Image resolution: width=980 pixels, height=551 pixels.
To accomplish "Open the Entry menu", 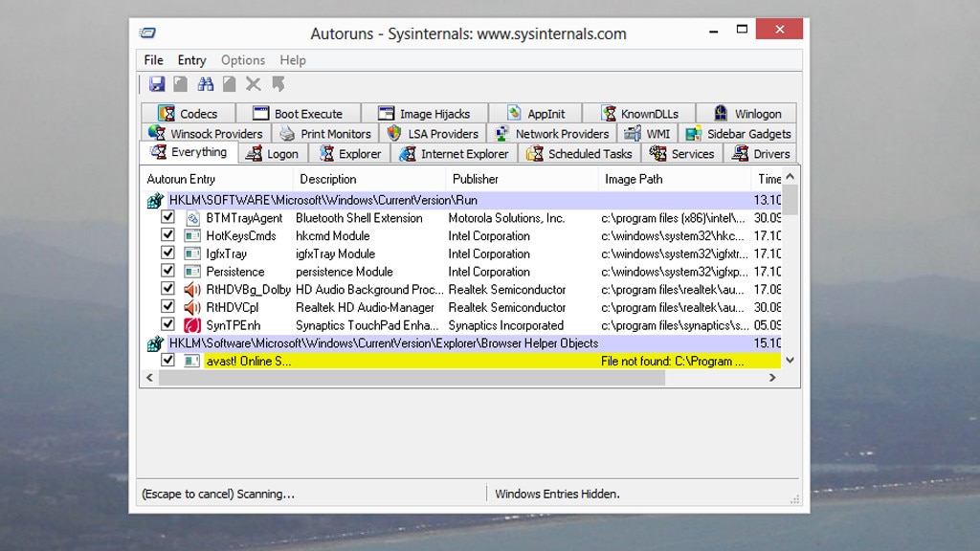I will (191, 59).
